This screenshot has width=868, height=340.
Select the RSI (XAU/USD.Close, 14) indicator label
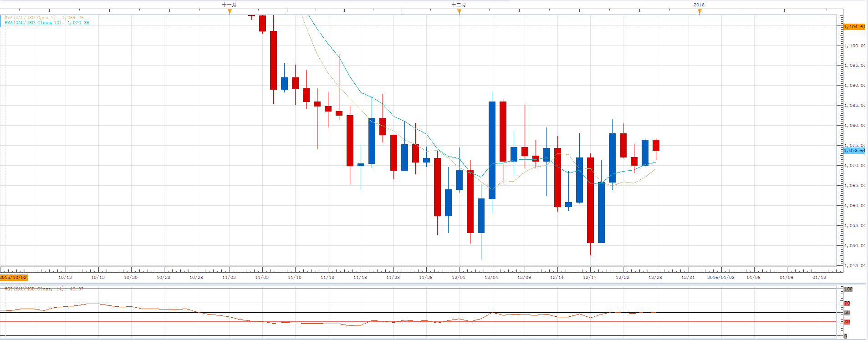(x=44, y=289)
